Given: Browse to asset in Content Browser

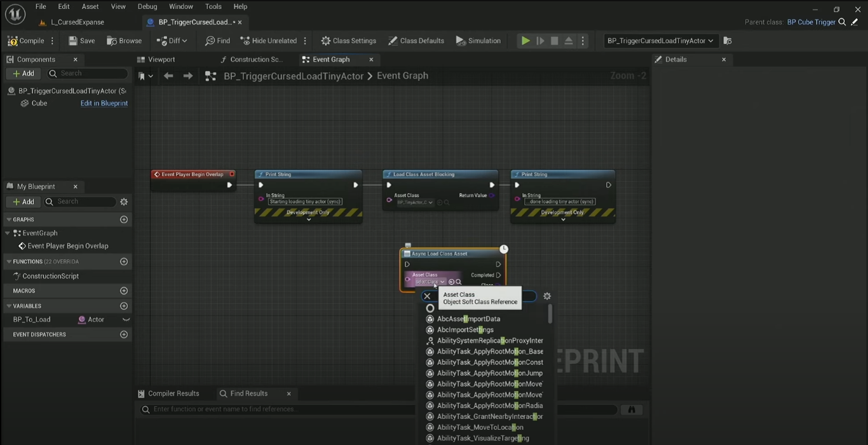Looking at the screenshot, I should [x=125, y=41].
